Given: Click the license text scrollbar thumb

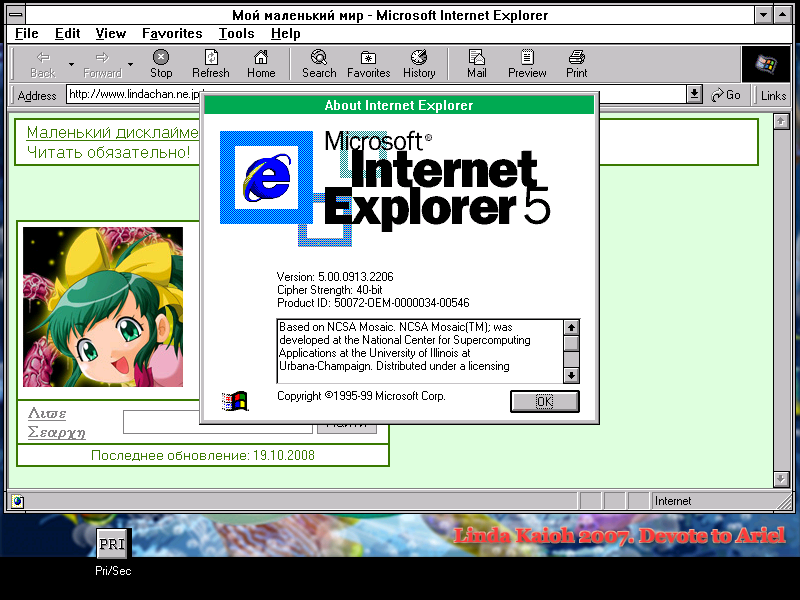Looking at the screenshot, I should coord(571,343).
